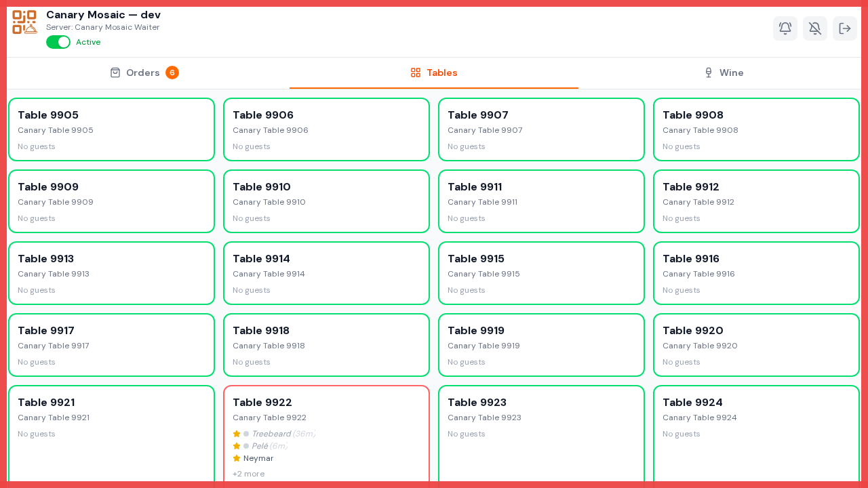This screenshot has width=868, height=488.
Task: Click the notification bell icon
Action: [x=785, y=28]
